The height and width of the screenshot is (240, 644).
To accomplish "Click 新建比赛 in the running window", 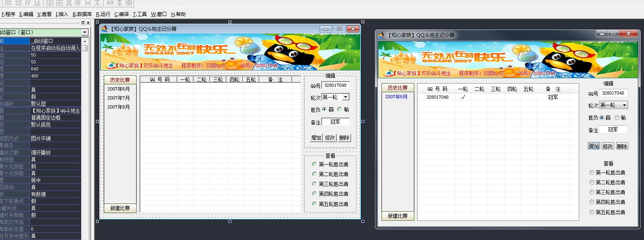I will click(x=397, y=216).
